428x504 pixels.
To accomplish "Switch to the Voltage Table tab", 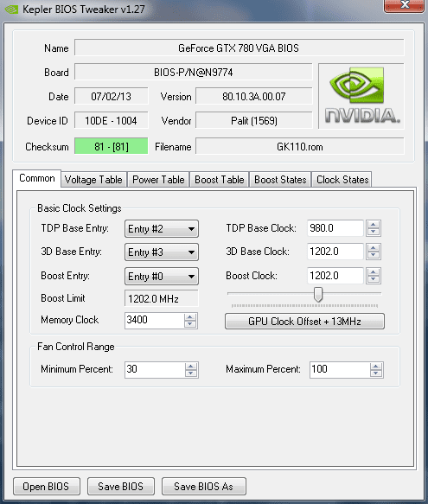I will coord(93,179).
